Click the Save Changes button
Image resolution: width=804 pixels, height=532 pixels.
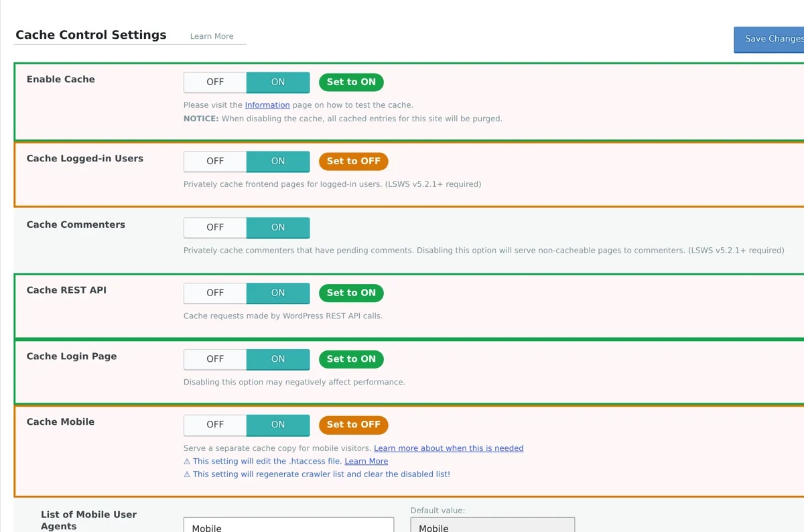click(x=770, y=39)
